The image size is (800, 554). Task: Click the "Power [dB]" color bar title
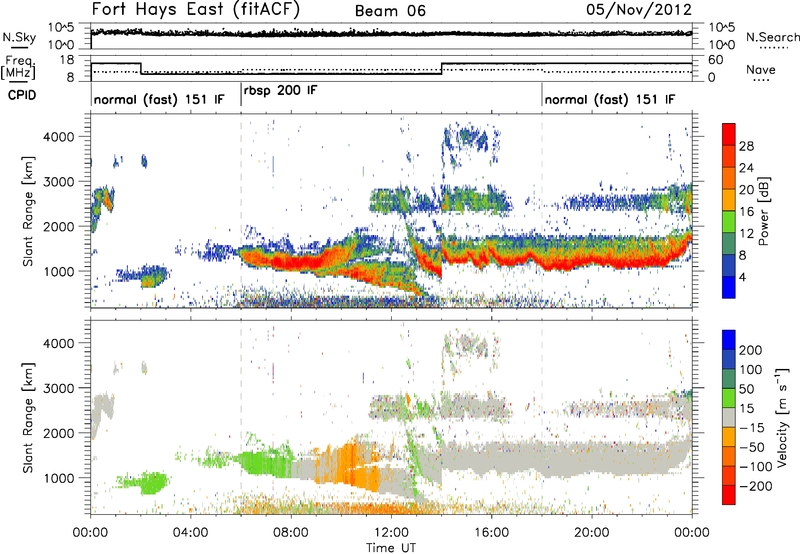pyautogui.click(x=763, y=211)
